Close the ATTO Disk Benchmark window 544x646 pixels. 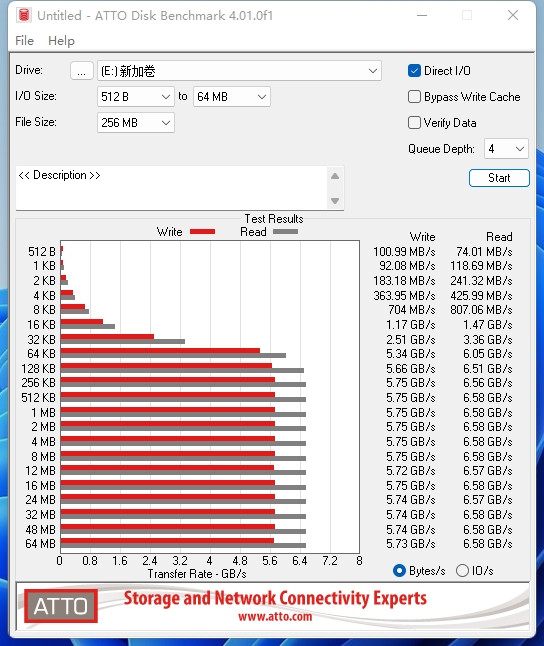(x=513, y=16)
